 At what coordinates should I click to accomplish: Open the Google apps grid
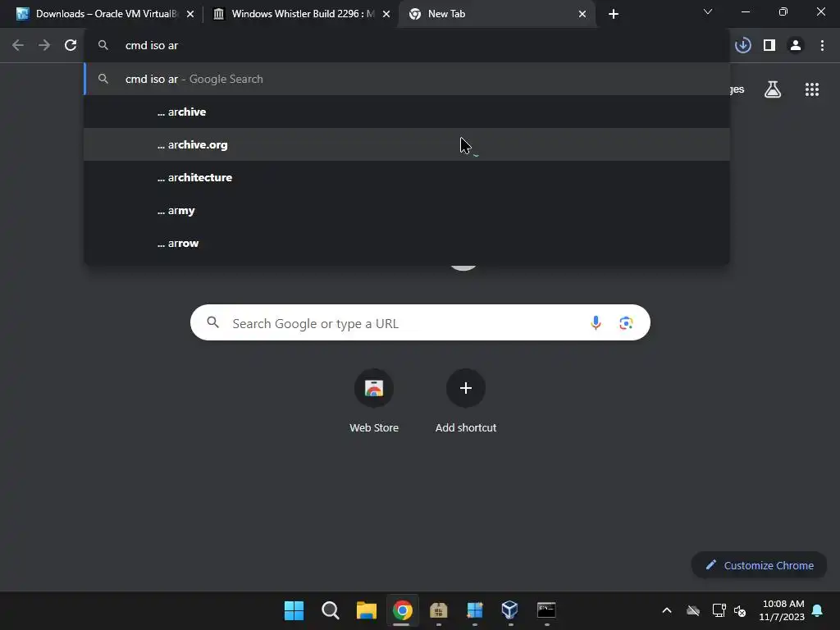[812, 89]
